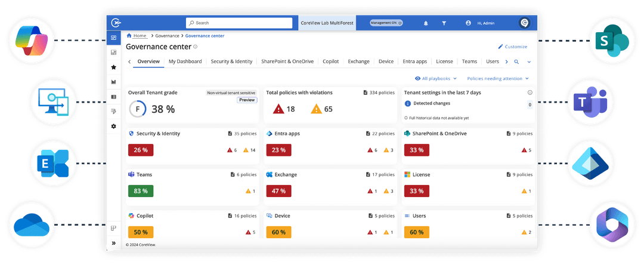The width and height of the screenshot is (644, 265).
Task: Expand the tab list down chevron
Action: point(529,62)
